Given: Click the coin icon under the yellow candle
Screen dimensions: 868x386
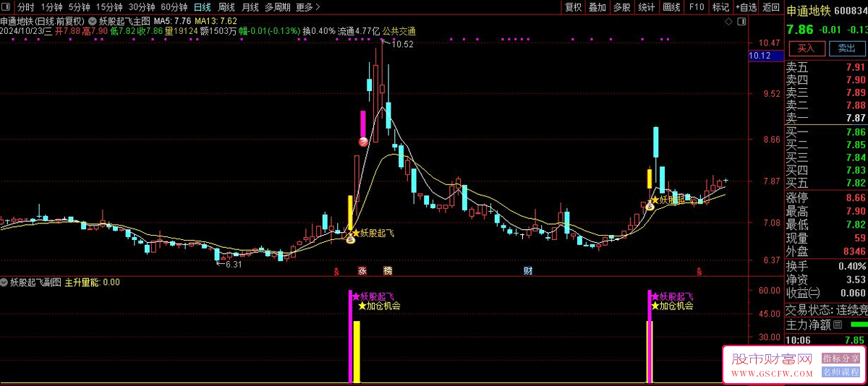Looking at the screenshot, I should click(x=351, y=239).
